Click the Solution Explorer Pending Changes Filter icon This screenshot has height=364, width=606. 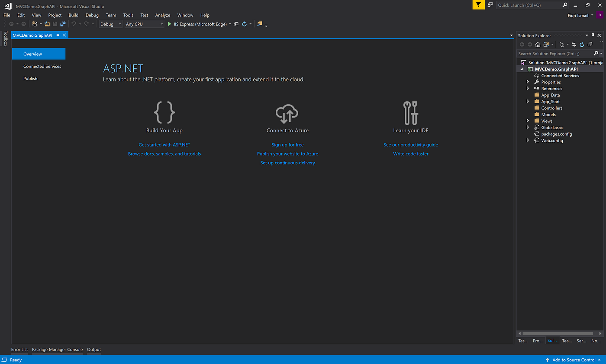562,45
